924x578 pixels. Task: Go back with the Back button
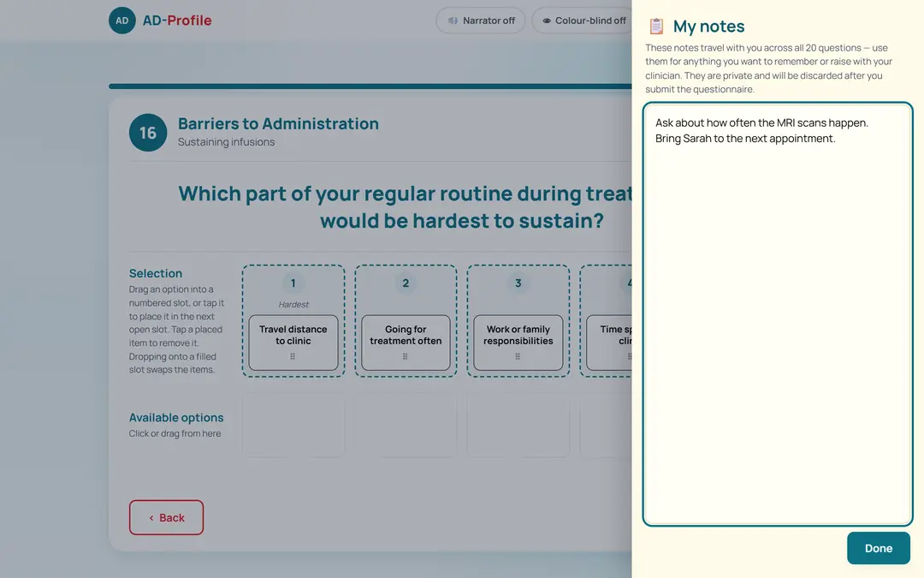(166, 517)
